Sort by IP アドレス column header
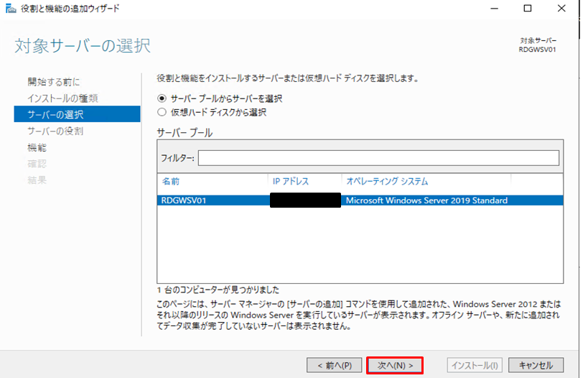 click(x=291, y=181)
